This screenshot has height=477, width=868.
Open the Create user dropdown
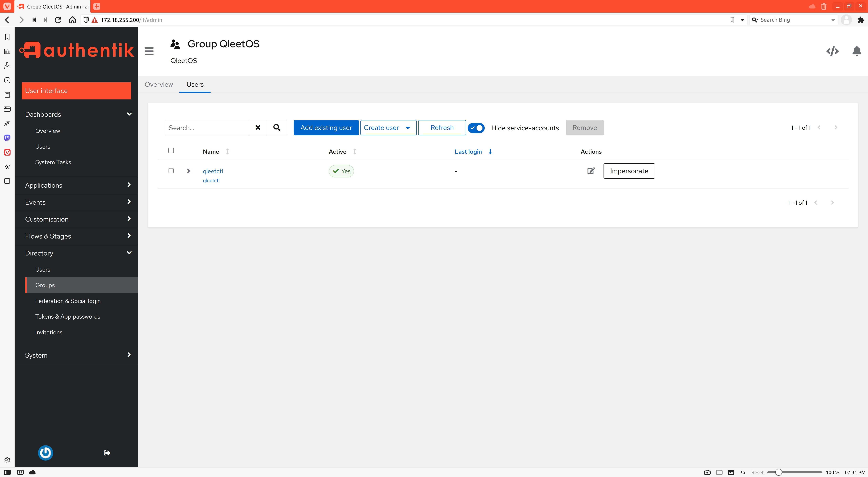coord(388,128)
